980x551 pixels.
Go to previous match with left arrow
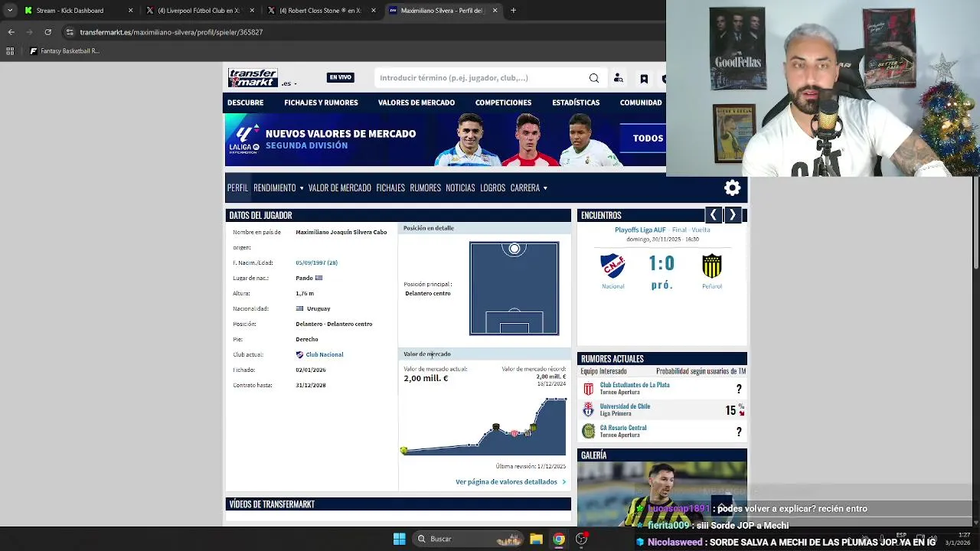coord(713,215)
